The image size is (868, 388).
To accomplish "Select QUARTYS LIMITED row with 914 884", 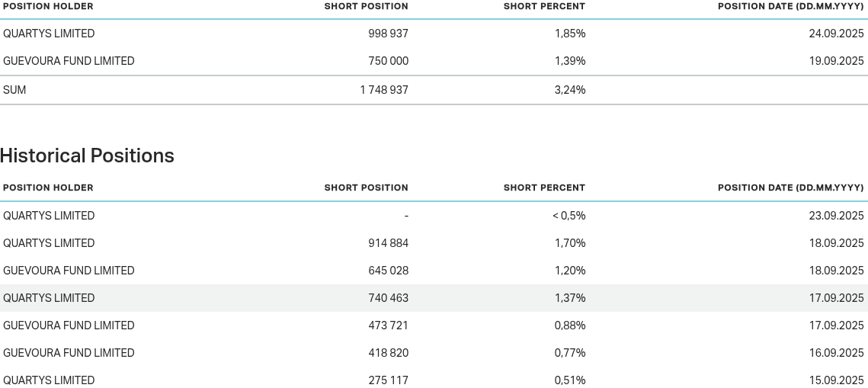I will (x=49, y=243).
